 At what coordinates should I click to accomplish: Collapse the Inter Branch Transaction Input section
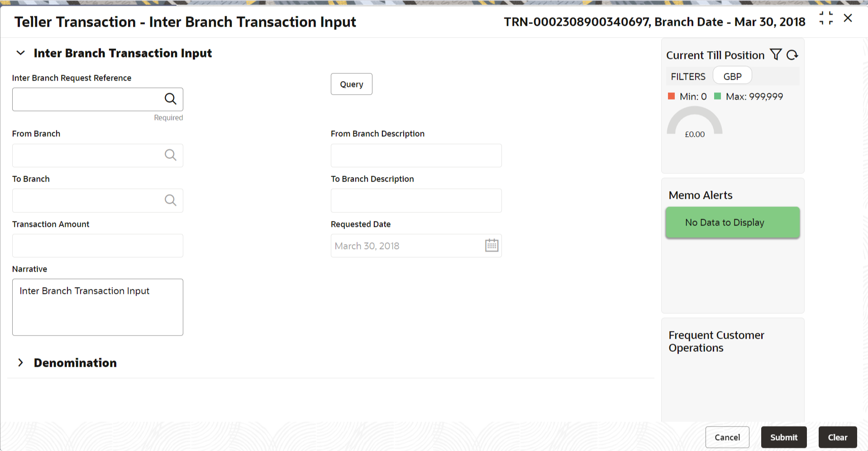click(x=20, y=53)
